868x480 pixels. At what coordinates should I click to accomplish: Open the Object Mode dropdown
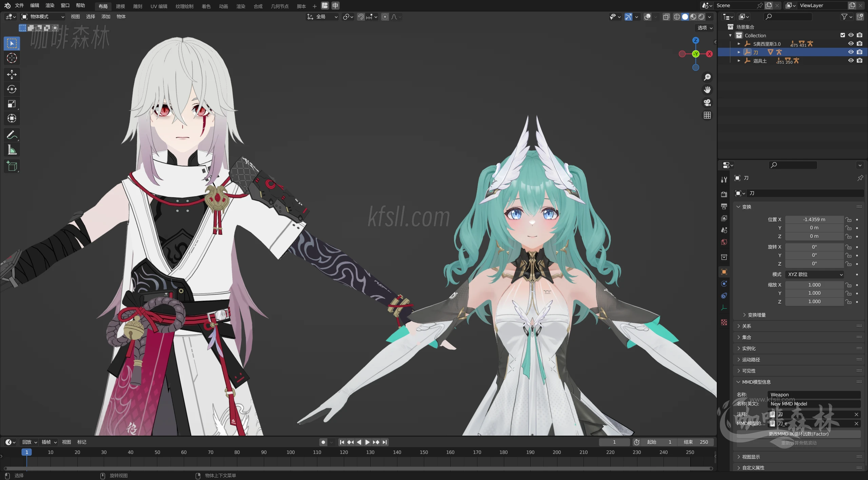pos(43,17)
